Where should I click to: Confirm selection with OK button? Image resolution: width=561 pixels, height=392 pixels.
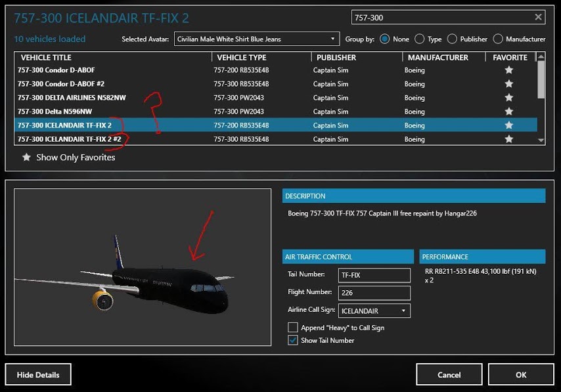(521, 375)
